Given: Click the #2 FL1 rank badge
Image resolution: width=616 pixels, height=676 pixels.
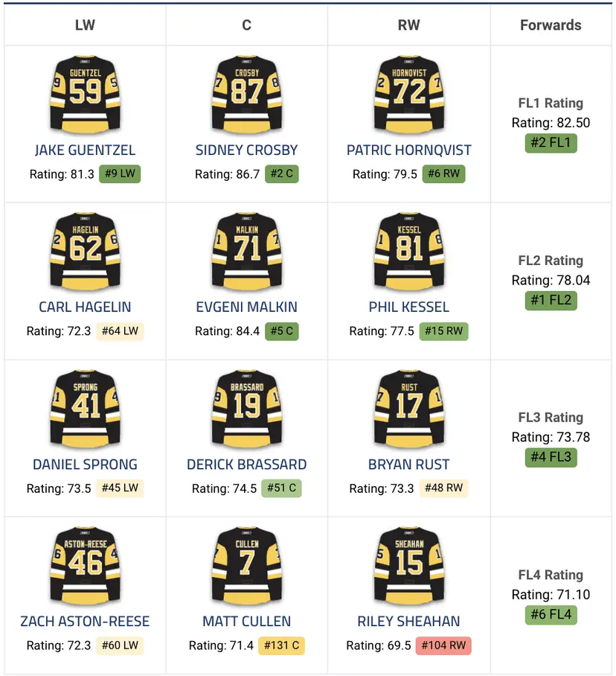Looking at the screenshot, I should coord(551,143).
